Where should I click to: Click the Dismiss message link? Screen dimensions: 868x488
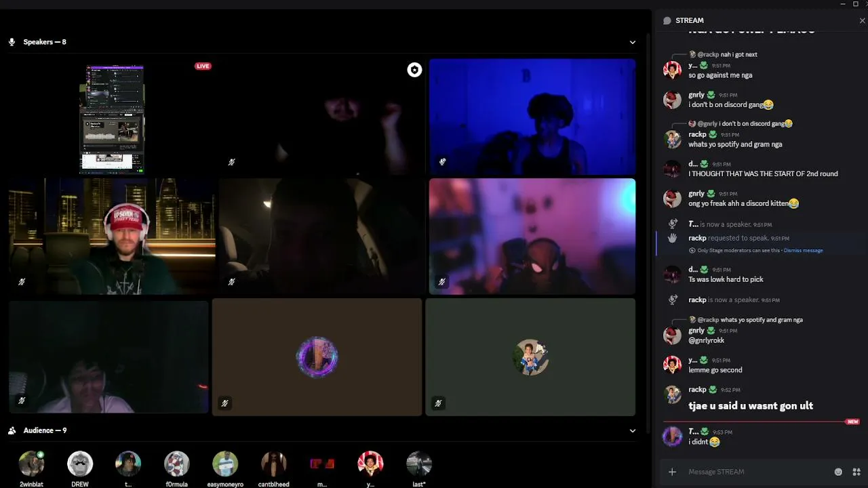click(x=803, y=251)
